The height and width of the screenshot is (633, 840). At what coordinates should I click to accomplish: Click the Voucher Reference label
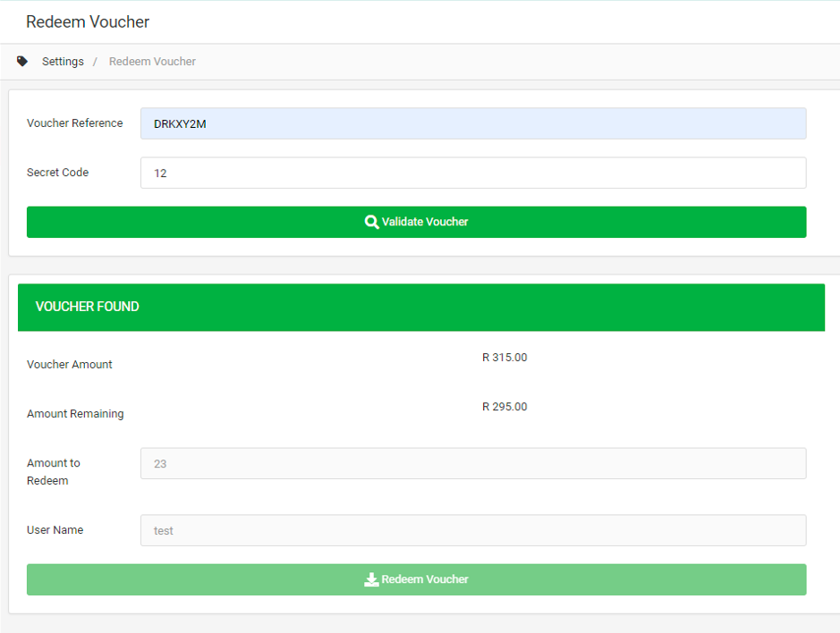pyautogui.click(x=75, y=123)
